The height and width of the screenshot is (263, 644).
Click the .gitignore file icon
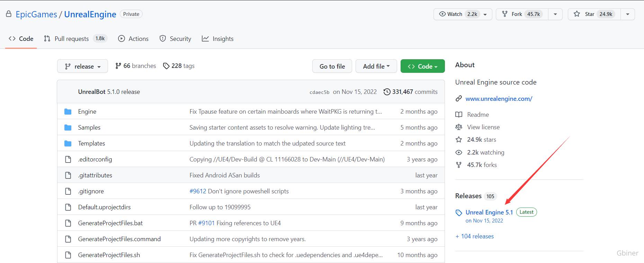pos(68,191)
